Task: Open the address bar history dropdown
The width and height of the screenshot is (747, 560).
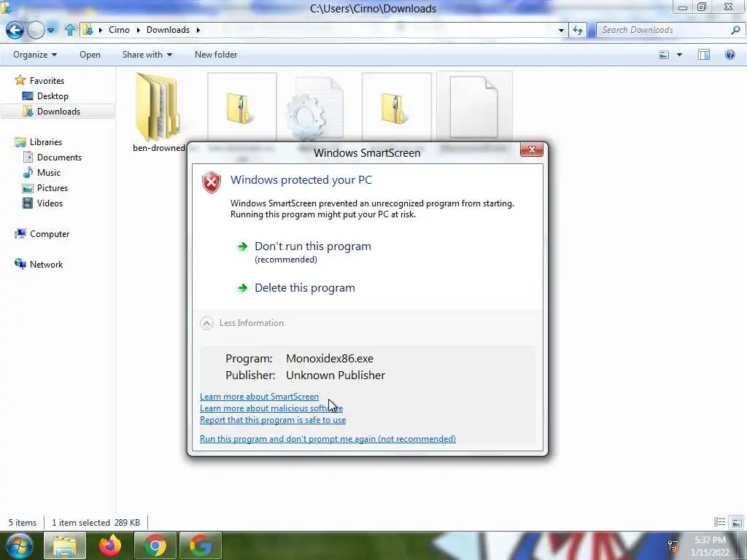Action: point(561,30)
